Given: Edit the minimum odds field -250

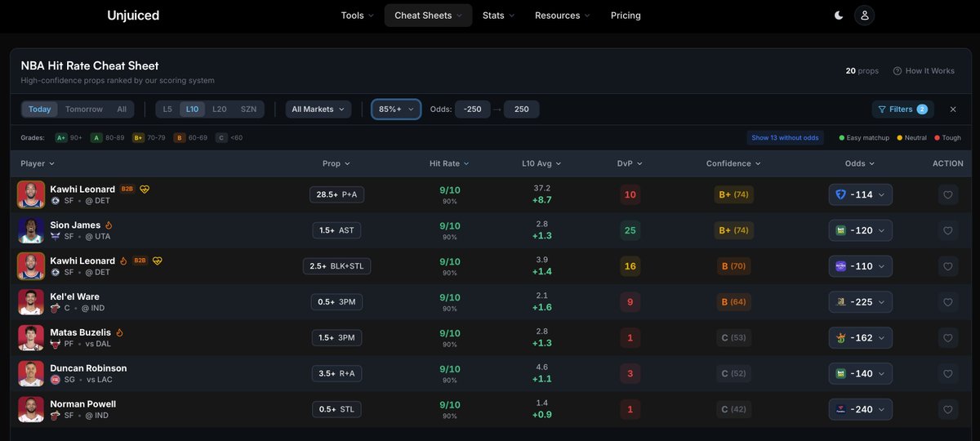Looking at the screenshot, I should pos(472,109).
